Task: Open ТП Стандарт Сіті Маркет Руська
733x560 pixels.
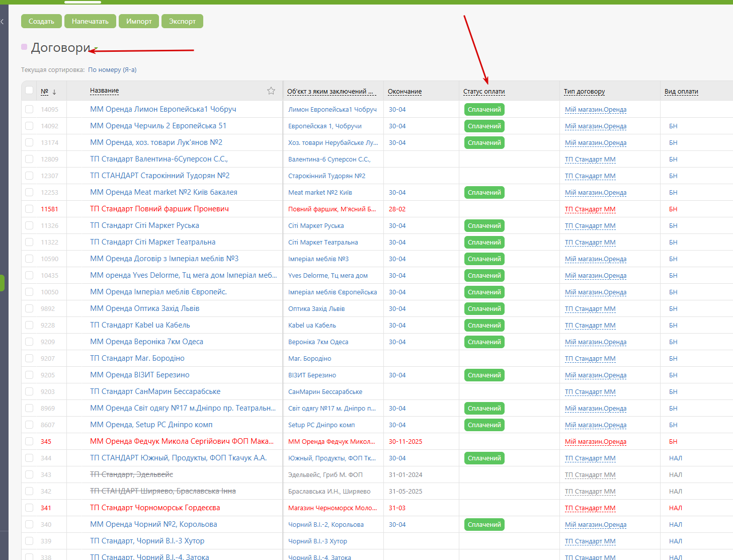Action: pyautogui.click(x=144, y=225)
